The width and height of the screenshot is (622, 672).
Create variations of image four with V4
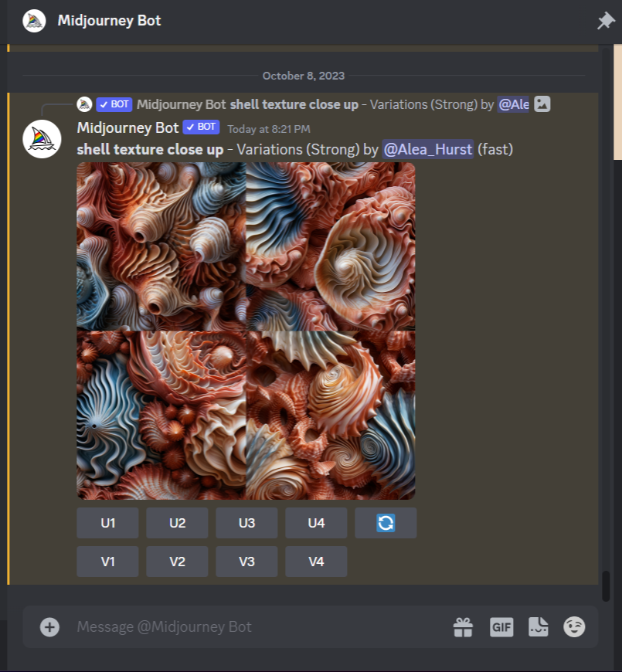(x=316, y=562)
